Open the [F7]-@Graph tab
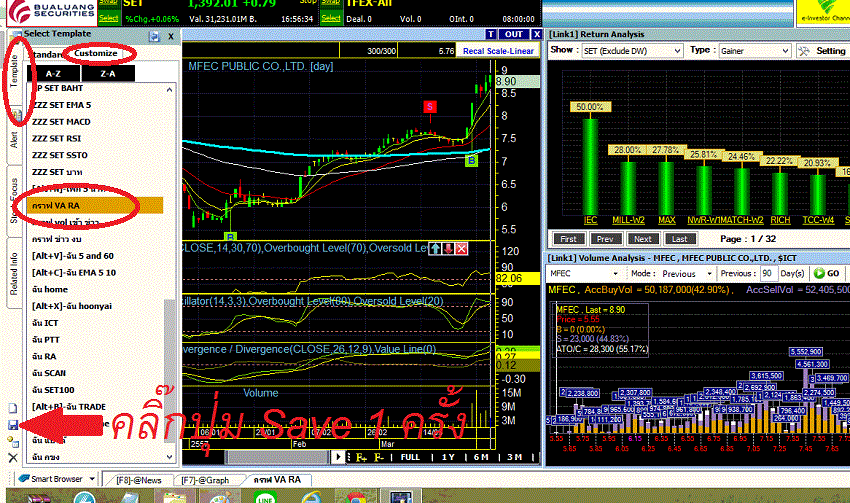Viewport: 850px width, 503px height. pyautogui.click(x=205, y=480)
